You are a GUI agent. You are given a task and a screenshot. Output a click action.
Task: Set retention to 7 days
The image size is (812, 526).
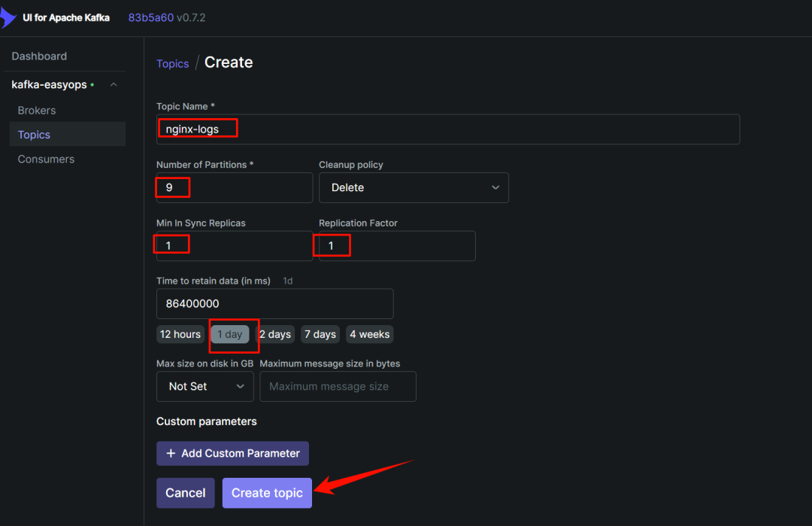(320, 334)
